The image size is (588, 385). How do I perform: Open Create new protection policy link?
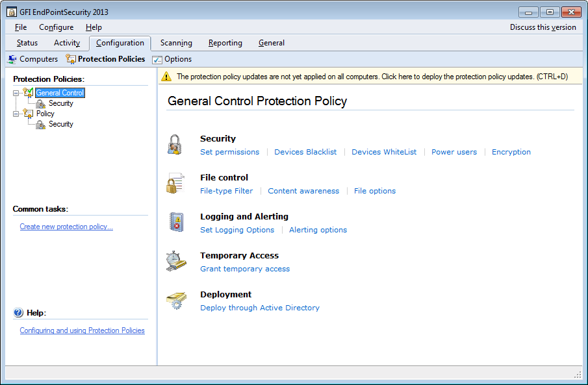pos(66,227)
